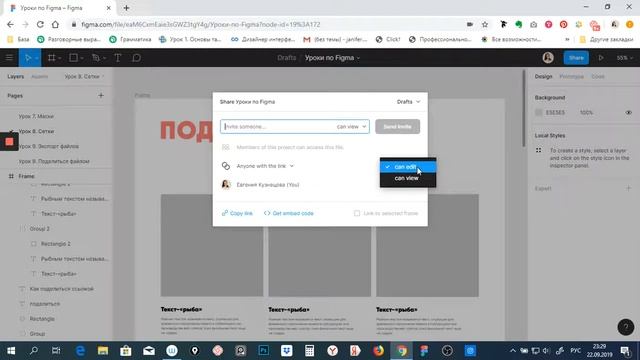The height and width of the screenshot is (360, 640).
Task: Open the Drafts breadcrumb in toolbar
Action: tap(287, 58)
